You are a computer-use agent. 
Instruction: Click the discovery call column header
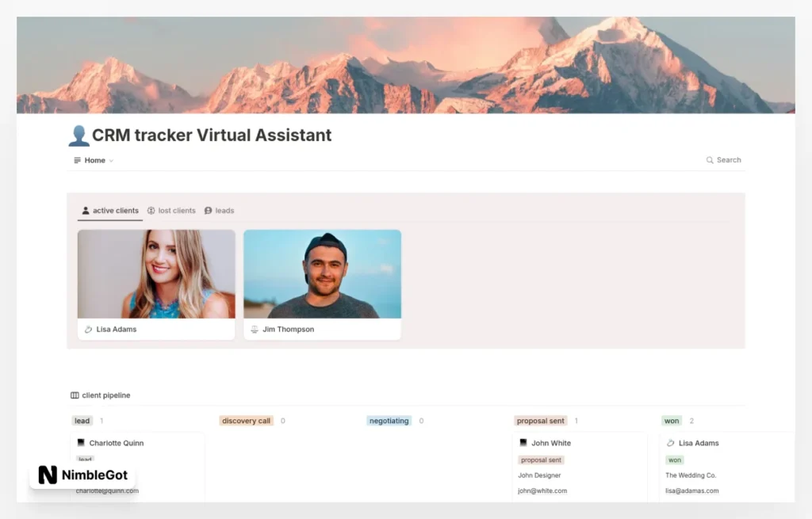[246, 421]
